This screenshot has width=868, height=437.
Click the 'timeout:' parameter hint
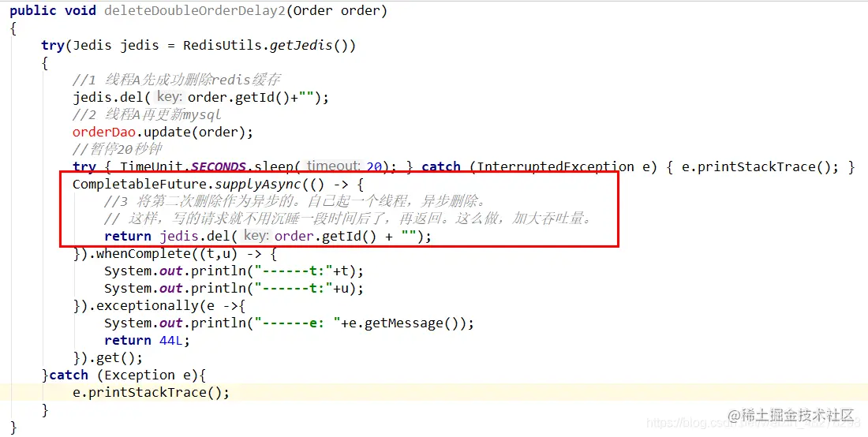tap(334, 167)
